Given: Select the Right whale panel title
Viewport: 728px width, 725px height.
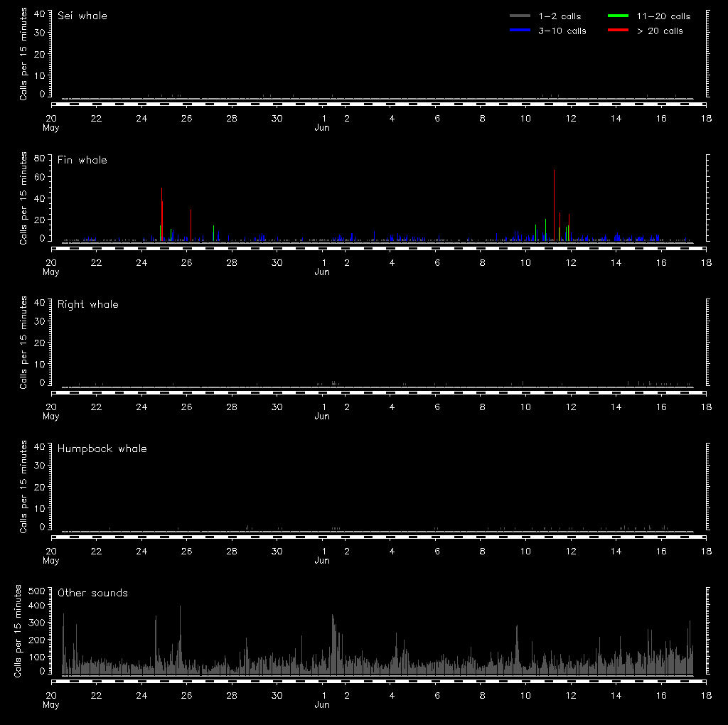Looking at the screenshot, I should (88, 304).
